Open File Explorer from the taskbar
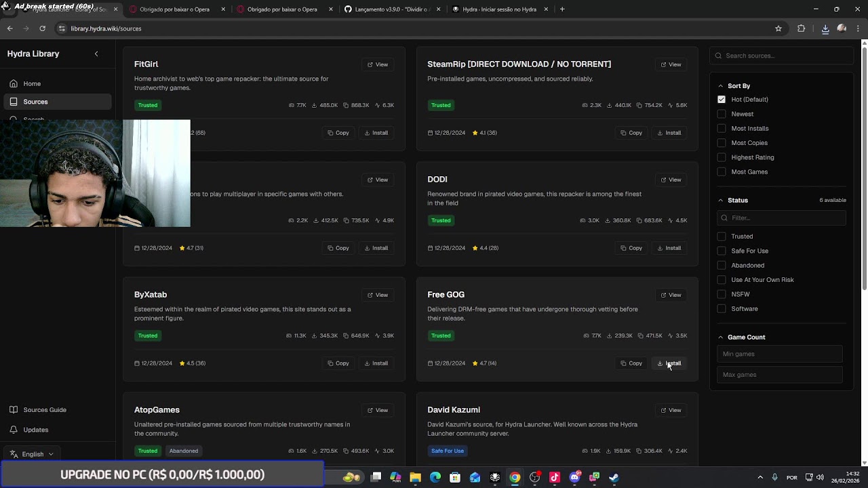868x488 pixels. 415,477
